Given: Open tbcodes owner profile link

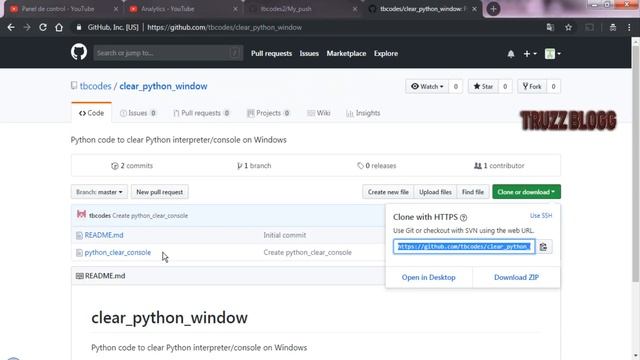Looking at the screenshot, I should 96,86.
